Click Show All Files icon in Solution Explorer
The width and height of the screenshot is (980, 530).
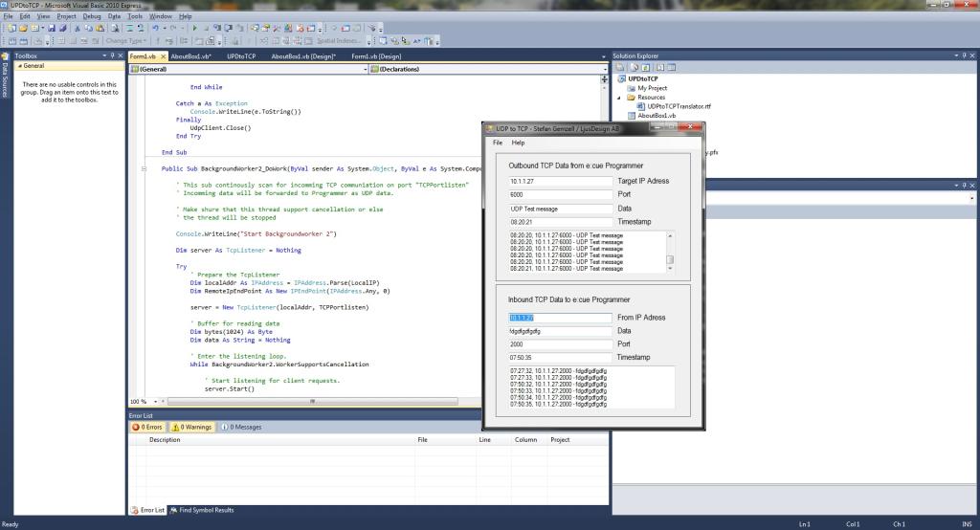(634, 68)
